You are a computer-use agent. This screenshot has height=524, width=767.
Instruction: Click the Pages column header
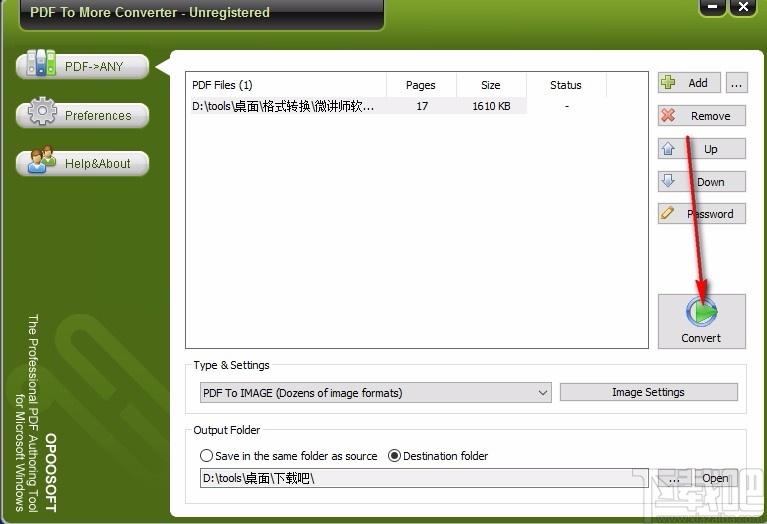tap(421, 85)
